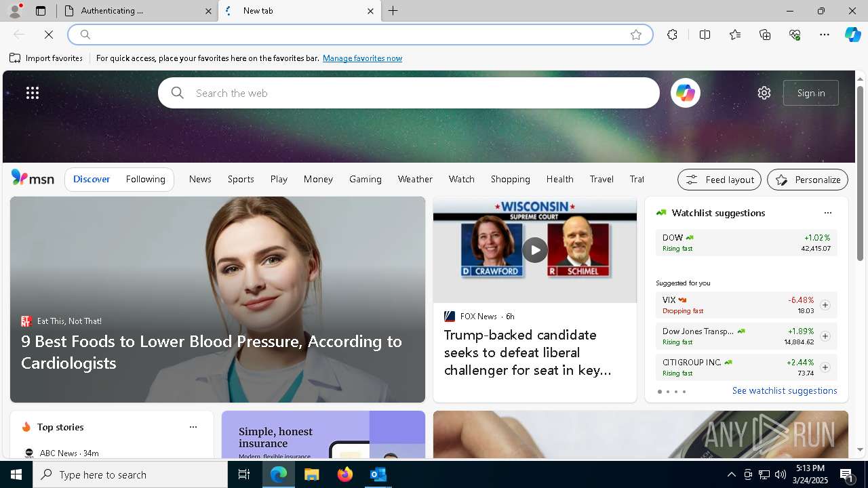Select the Following feed tab
868x488 pixels.
click(x=145, y=179)
